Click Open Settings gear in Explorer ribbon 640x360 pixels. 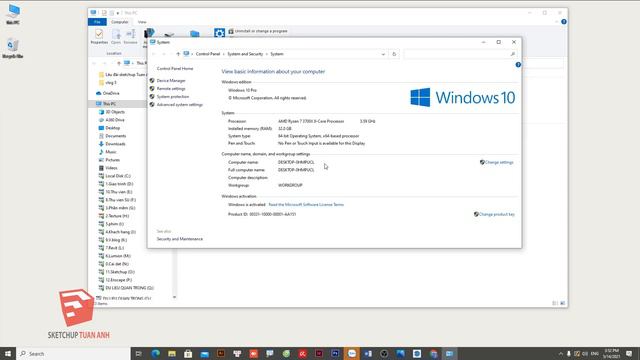[x=219, y=33]
